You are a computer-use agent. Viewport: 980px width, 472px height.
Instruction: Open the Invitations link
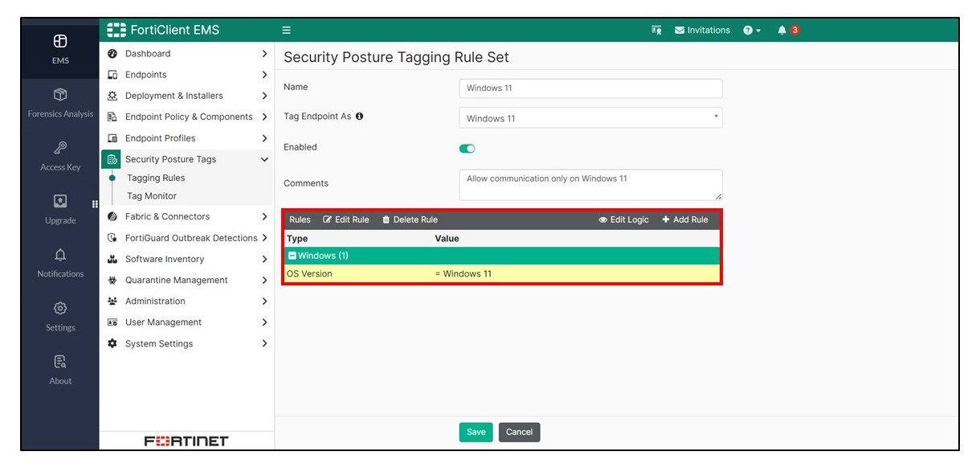[702, 31]
